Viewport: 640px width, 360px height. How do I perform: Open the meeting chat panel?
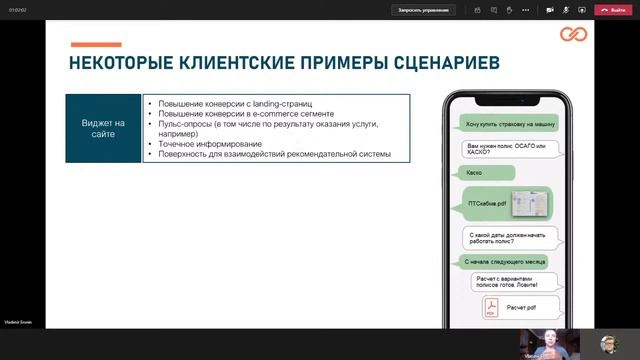[x=493, y=10]
